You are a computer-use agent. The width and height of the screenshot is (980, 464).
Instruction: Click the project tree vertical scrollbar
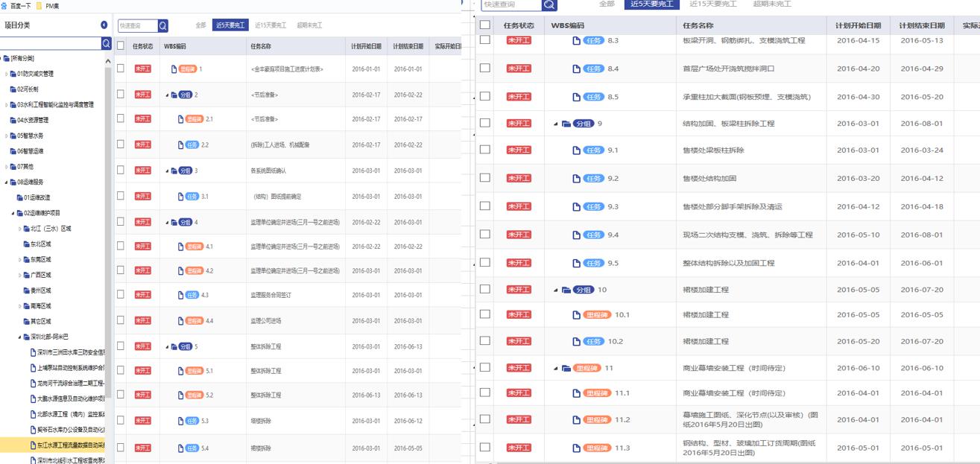click(x=108, y=223)
